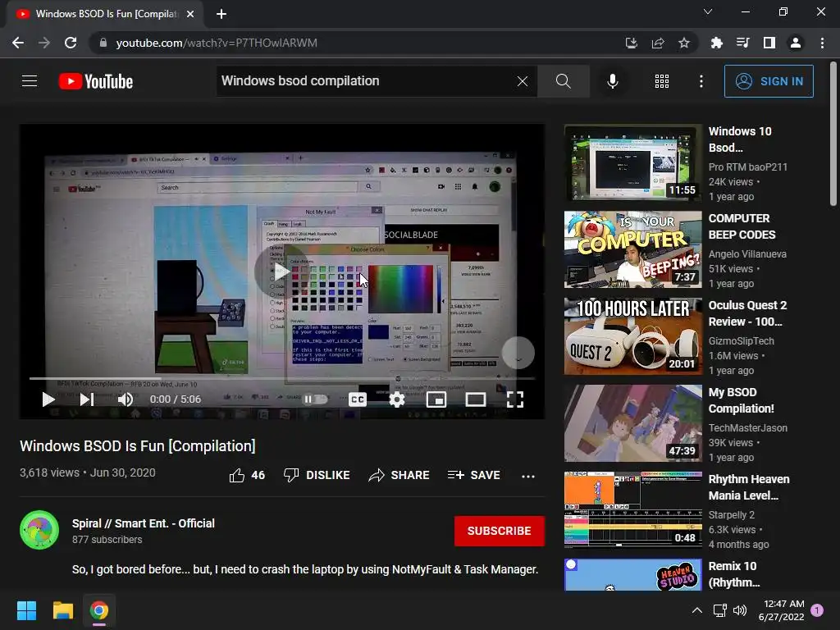Image resolution: width=840 pixels, height=630 pixels.
Task: Go to YouTube home via logo
Action: pyautogui.click(x=96, y=81)
